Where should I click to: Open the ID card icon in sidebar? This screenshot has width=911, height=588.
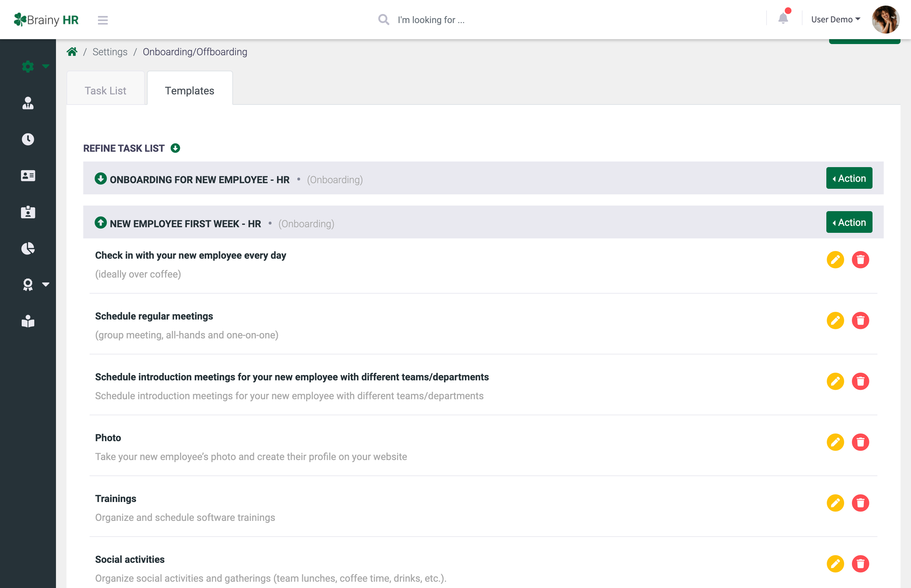[x=28, y=175]
